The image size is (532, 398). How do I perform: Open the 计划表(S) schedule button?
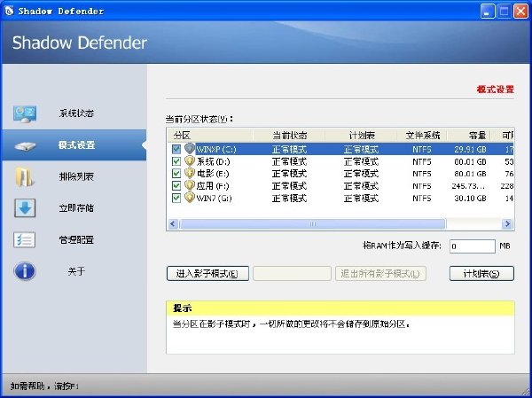tap(481, 274)
